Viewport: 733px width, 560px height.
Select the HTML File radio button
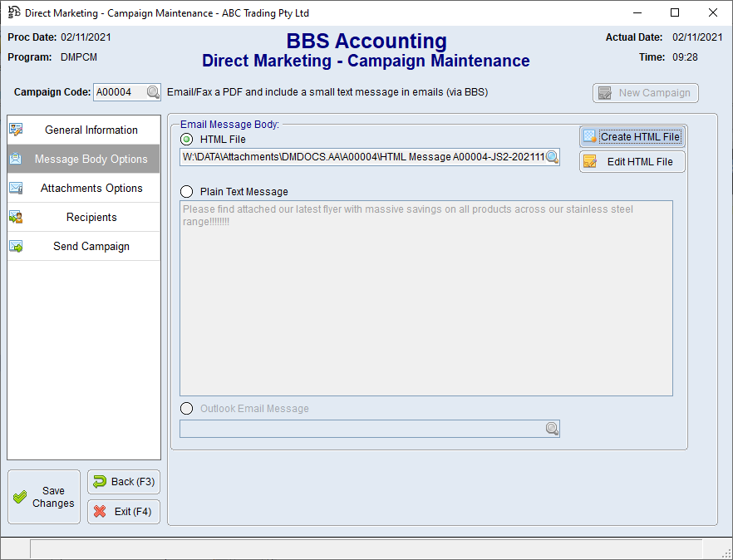(x=186, y=138)
